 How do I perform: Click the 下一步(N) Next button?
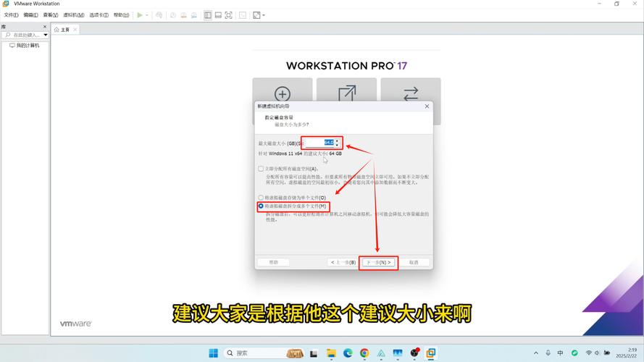[x=378, y=262]
